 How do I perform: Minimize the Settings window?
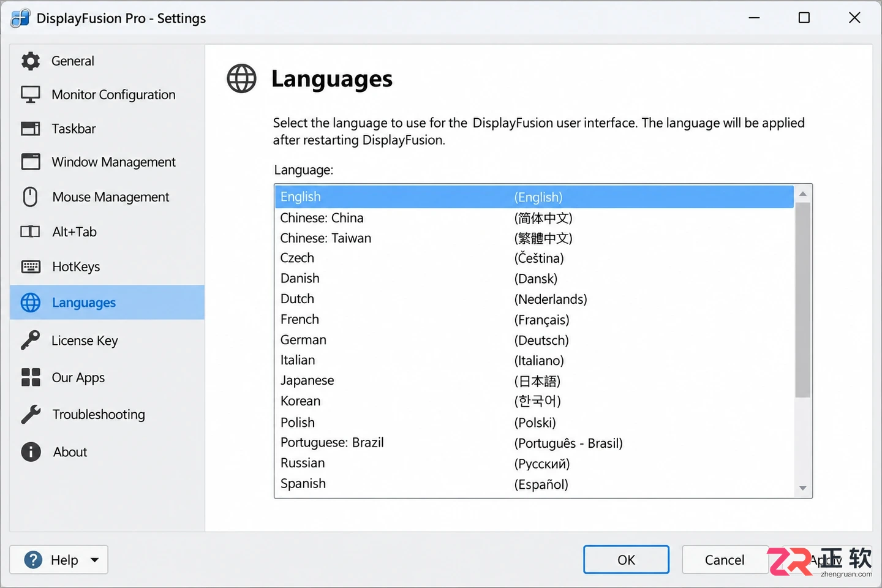pyautogui.click(x=754, y=18)
